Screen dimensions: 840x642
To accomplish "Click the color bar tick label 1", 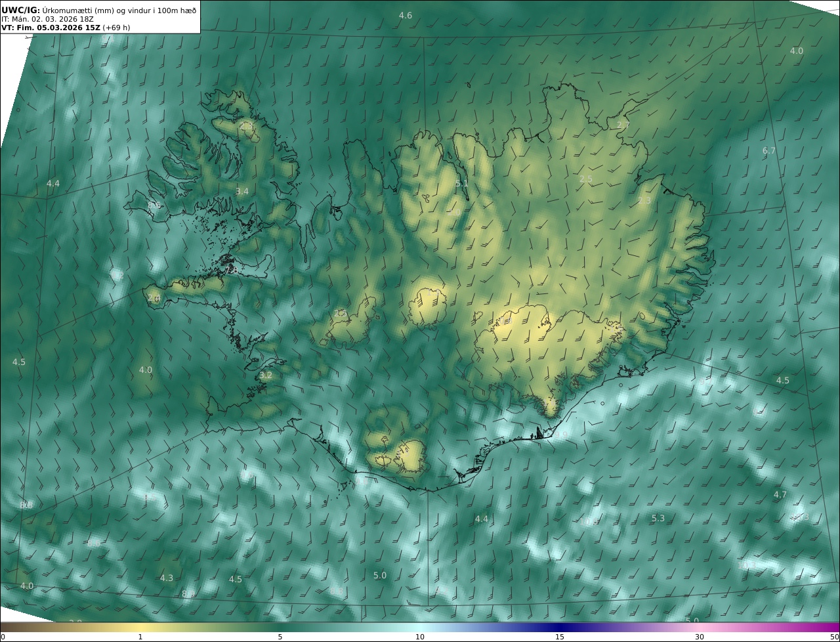I will (140, 637).
